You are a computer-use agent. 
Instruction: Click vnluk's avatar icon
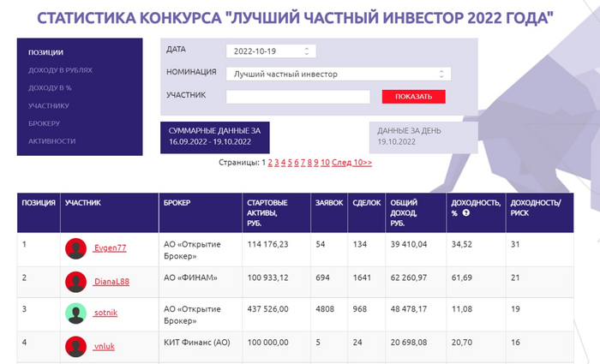[75, 347]
